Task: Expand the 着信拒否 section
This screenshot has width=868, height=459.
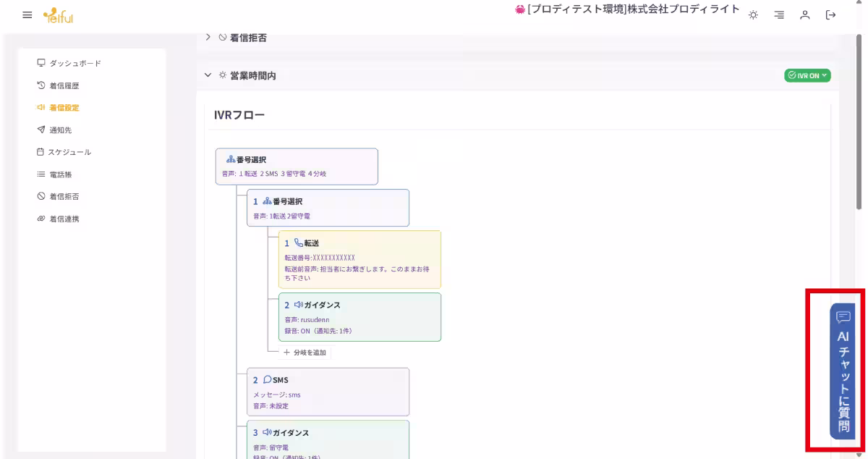Action: [x=208, y=37]
